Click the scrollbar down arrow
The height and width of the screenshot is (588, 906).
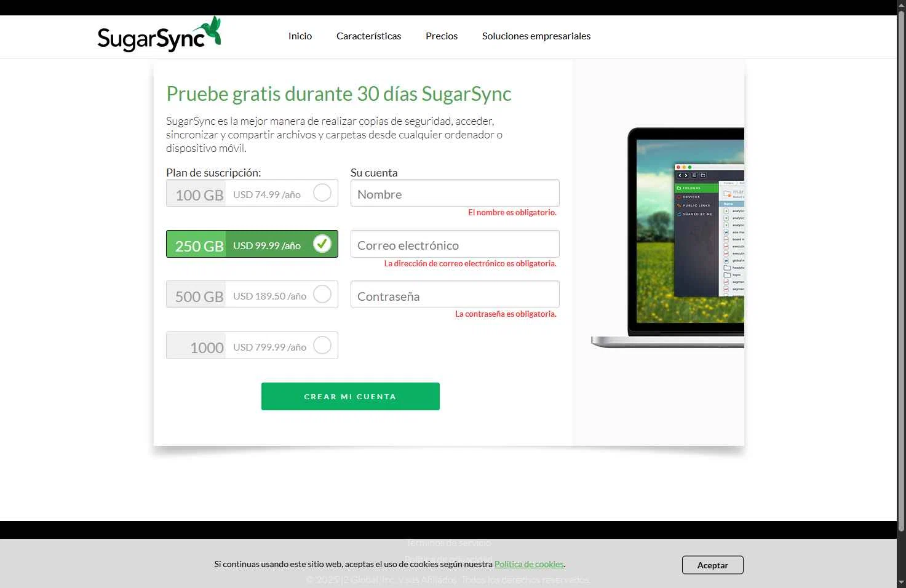[902, 582]
